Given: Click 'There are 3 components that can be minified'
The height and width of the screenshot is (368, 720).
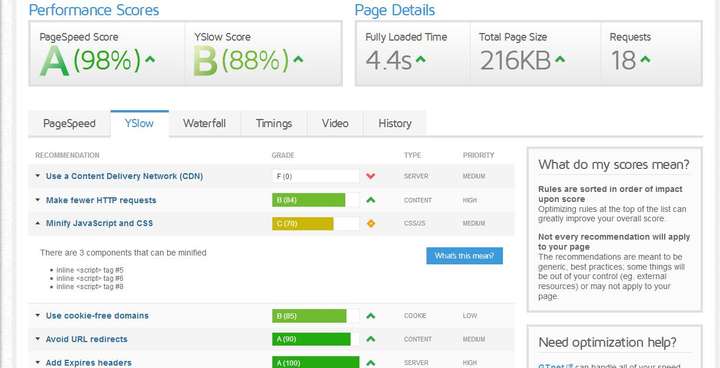Looking at the screenshot, I should click(x=123, y=253).
